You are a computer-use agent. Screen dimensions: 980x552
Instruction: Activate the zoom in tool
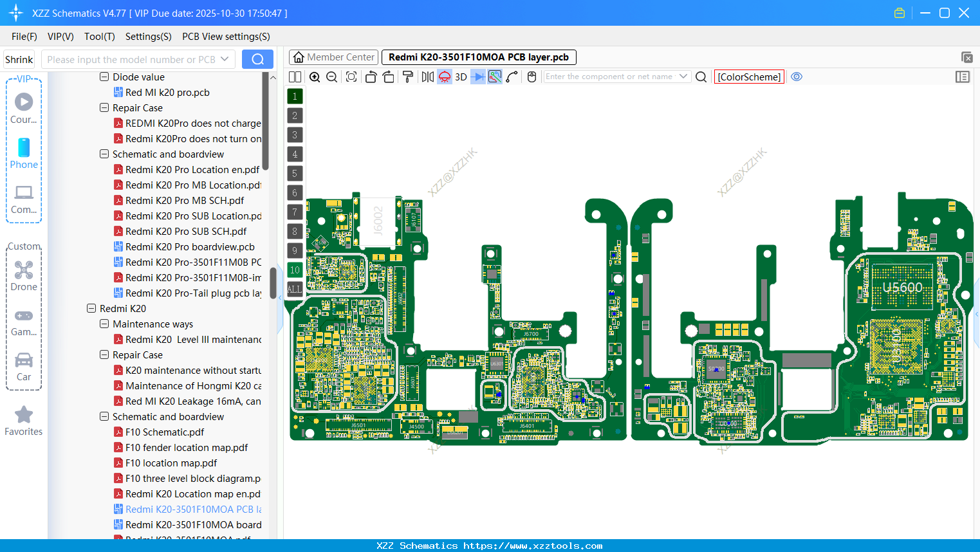pyautogui.click(x=315, y=76)
